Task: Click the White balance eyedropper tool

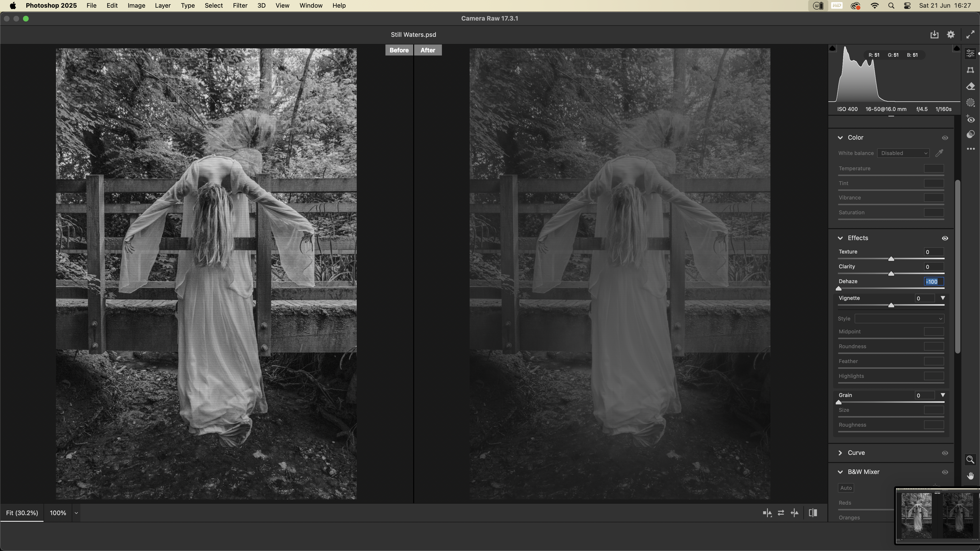Action: [939, 153]
